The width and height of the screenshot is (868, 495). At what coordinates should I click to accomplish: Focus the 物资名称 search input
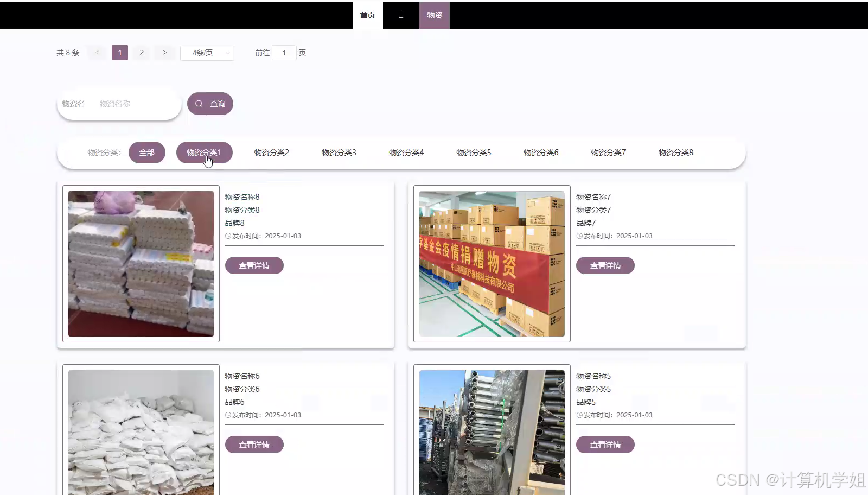[x=136, y=104]
